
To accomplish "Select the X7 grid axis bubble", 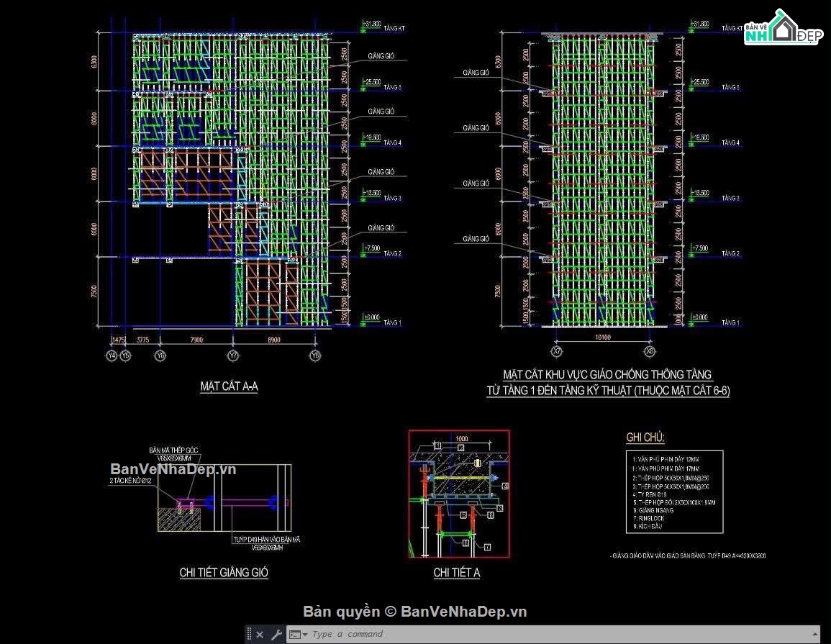I will tap(556, 351).
